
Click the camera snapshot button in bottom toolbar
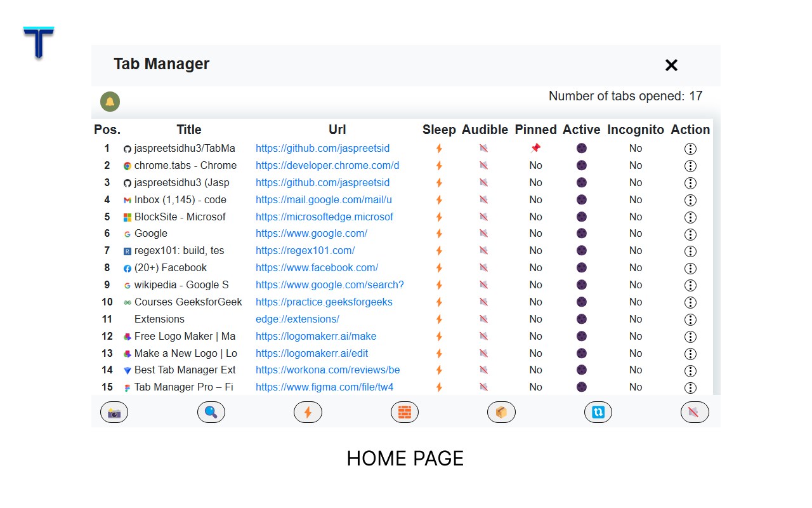pos(114,413)
